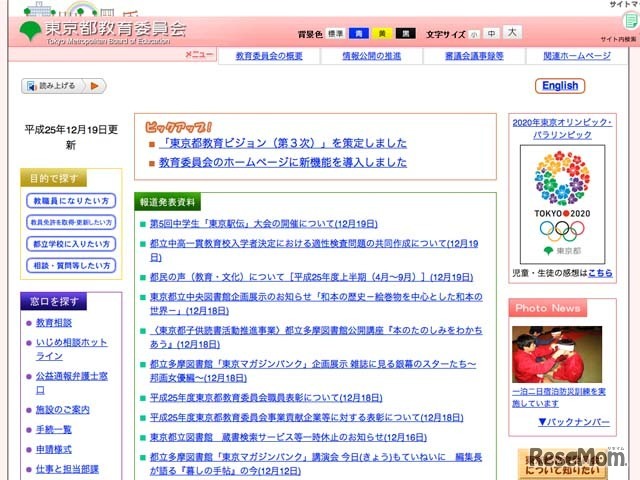This screenshot has height=480, width=640.
Task: Open 申請様式 sidebar link
Action: [x=54, y=449]
